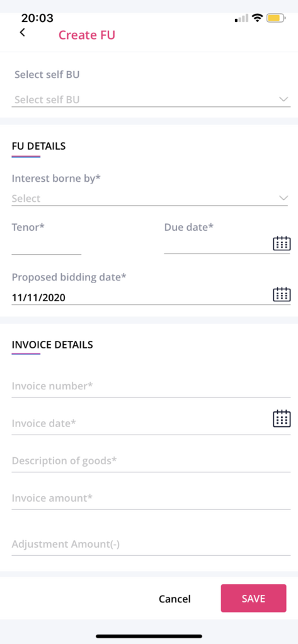
Task: Expand the Select self BU dropdown
Action: coord(151,99)
